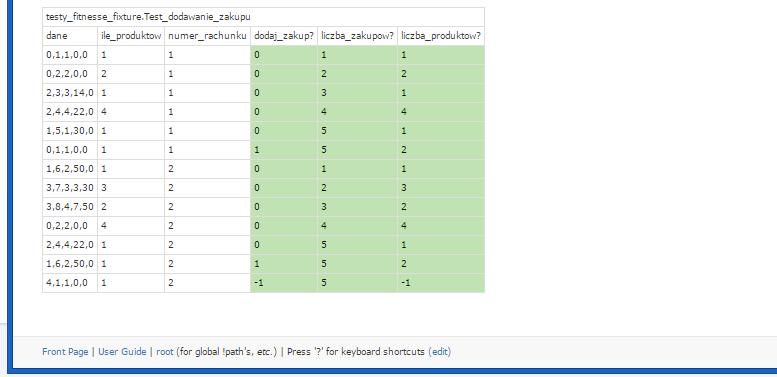Open the User Guide link

pyautogui.click(x=122, y=352)
